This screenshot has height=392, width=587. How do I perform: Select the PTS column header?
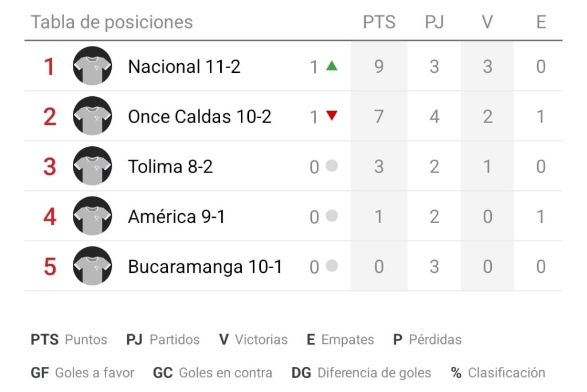379,22
